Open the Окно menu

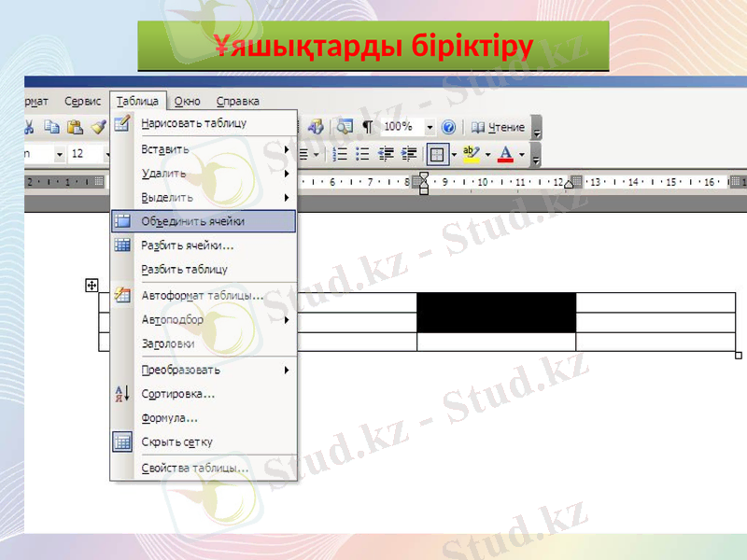[x=189, y=101]
